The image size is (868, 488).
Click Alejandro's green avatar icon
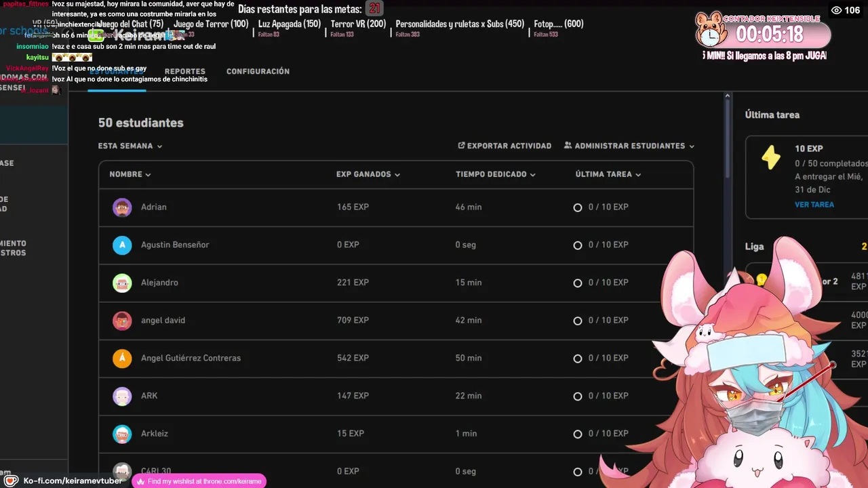[122, 283]
